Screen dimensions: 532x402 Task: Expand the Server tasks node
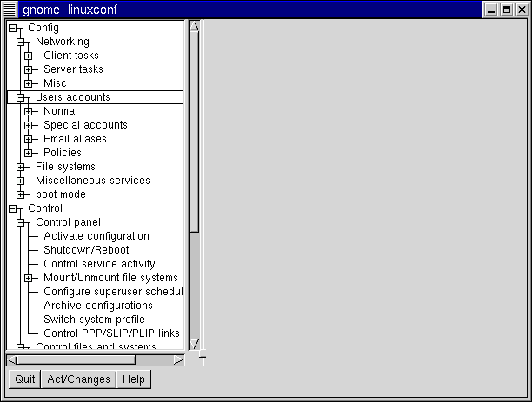29,69
